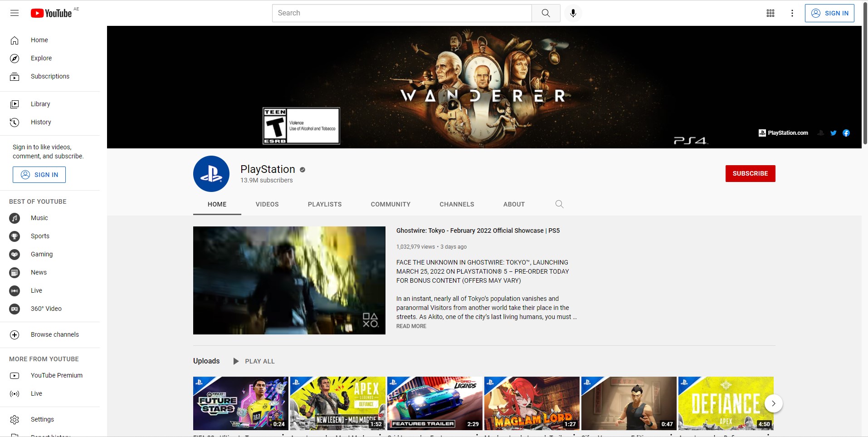
Task: Switch to the PLAYLISTS tab
Action: click(325, 204)
